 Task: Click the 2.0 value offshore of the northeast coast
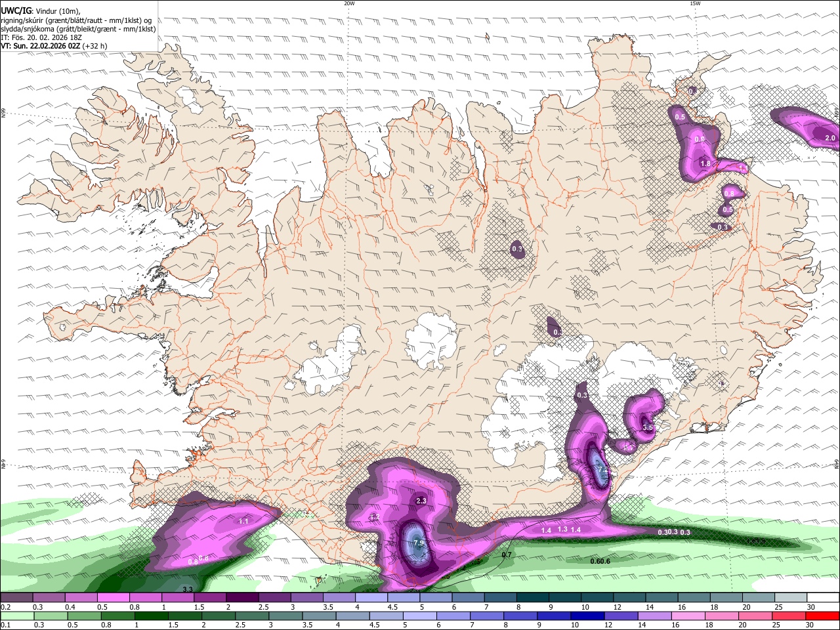(x=830, y=138)
